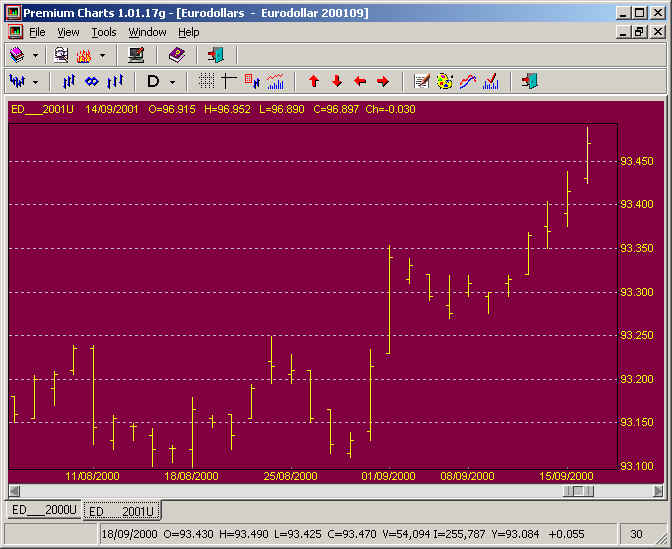This screenshot has width=672, height=549.
Task: Click the document icon in menu bar
Action: click(15, 32)
